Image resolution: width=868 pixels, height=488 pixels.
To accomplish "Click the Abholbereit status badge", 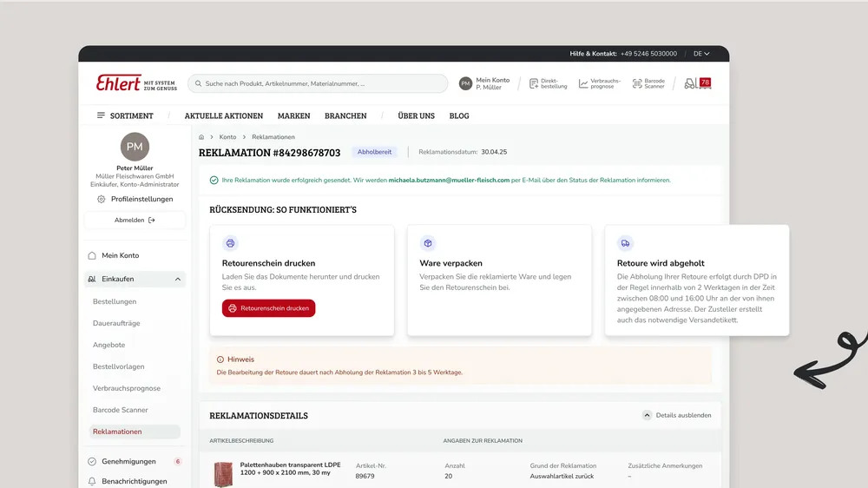I will 374,152.
